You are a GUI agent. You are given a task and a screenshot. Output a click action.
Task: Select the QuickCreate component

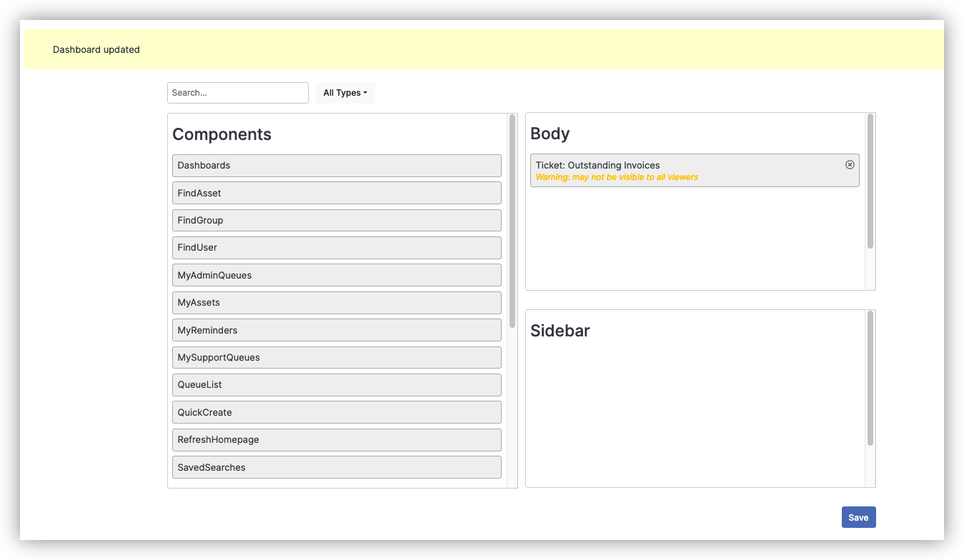(x=336, y=412)
